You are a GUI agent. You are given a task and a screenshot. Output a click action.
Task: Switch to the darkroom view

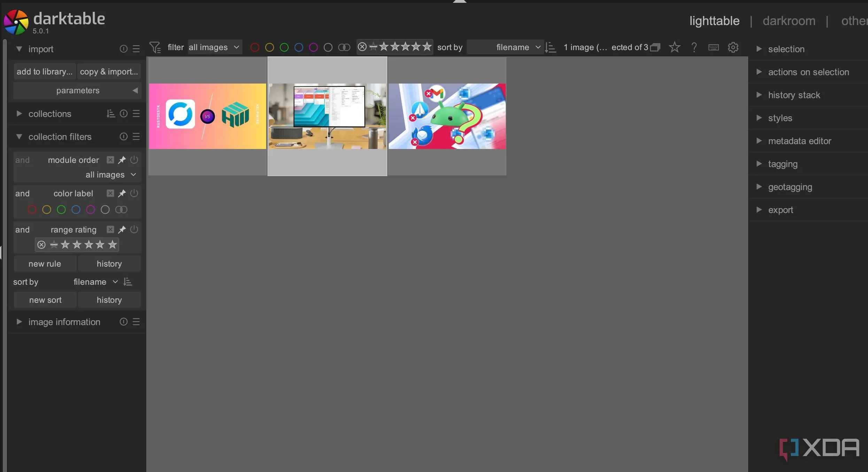pyautogui.click(x=789, y=21)
